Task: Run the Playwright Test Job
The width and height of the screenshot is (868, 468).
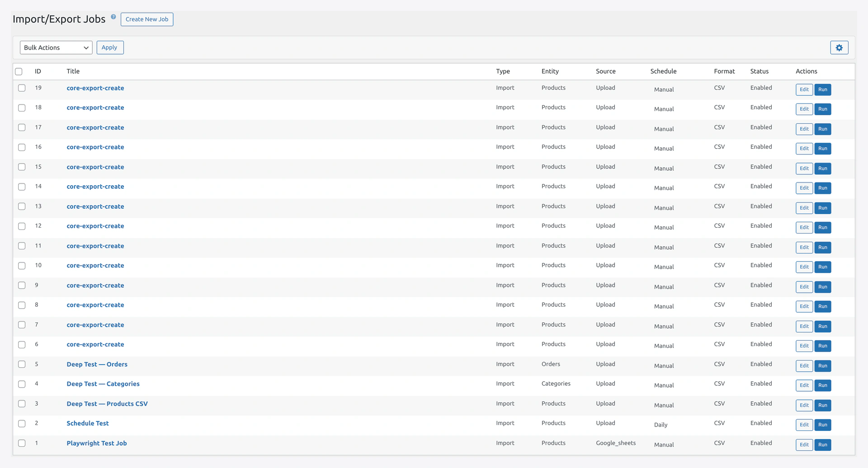Action: pyautogui.click(x=822, y=445)
